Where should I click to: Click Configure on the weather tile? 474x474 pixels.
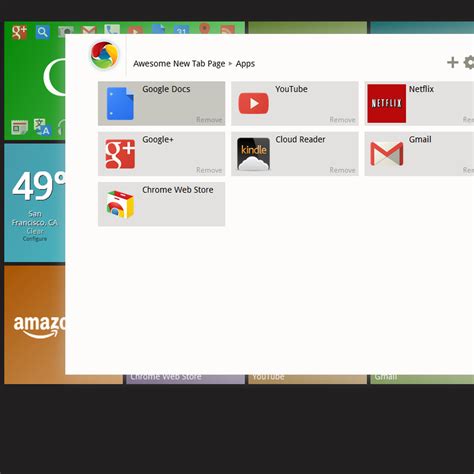(35, 239)
